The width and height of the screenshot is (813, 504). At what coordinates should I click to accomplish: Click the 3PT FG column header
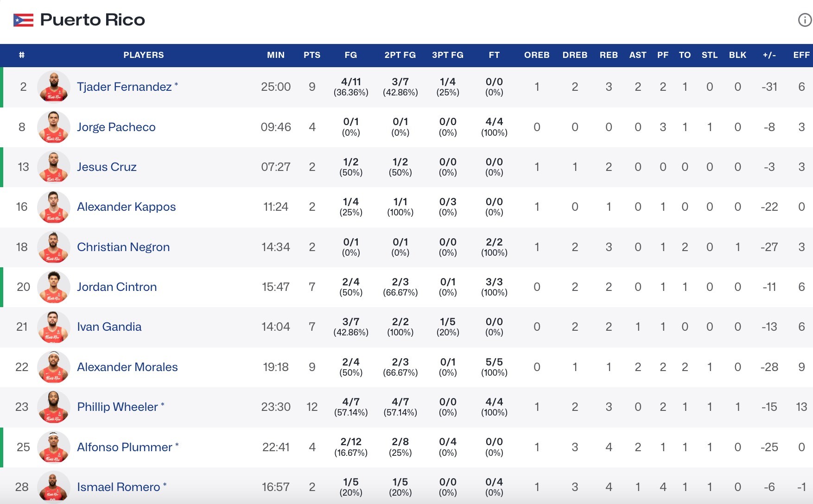point(448,55)
